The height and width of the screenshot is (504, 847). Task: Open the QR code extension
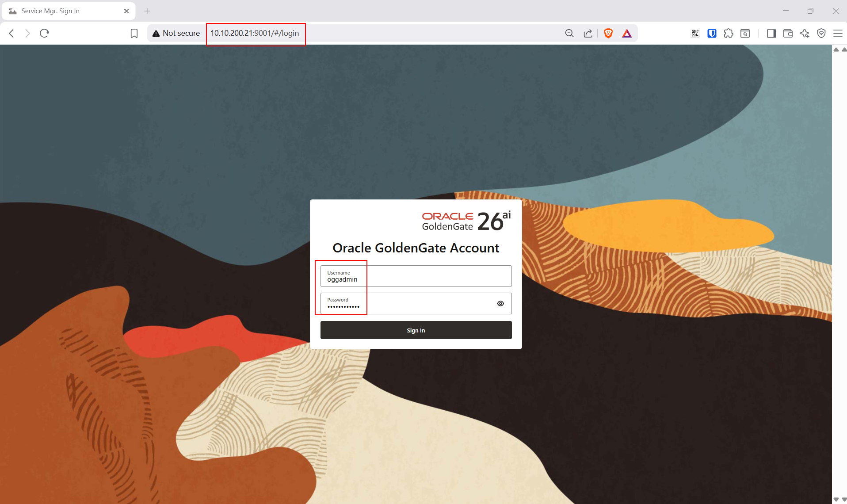[x=695, y=33]
